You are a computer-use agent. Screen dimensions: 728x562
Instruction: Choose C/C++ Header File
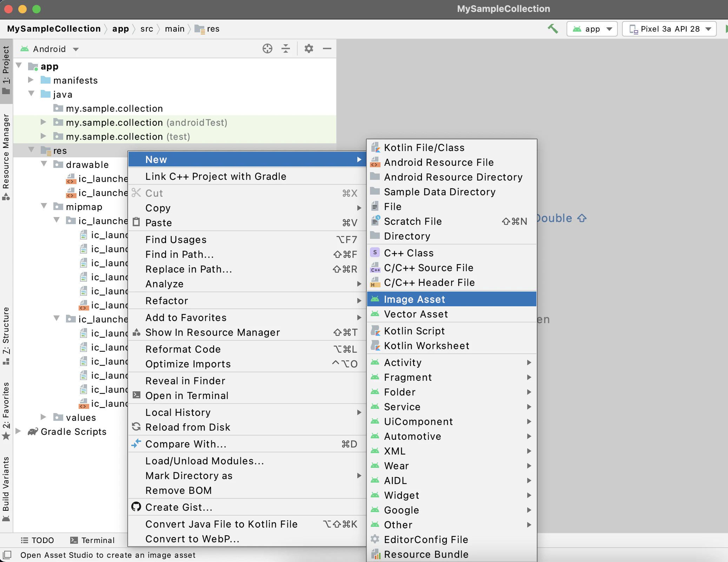click(452, 282)
